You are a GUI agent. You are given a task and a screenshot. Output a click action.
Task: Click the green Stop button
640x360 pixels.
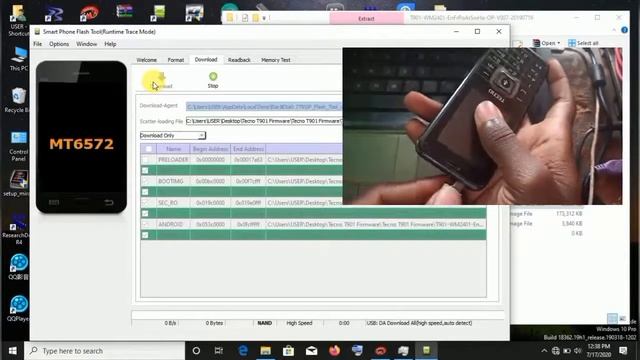[x=213, y=80]
